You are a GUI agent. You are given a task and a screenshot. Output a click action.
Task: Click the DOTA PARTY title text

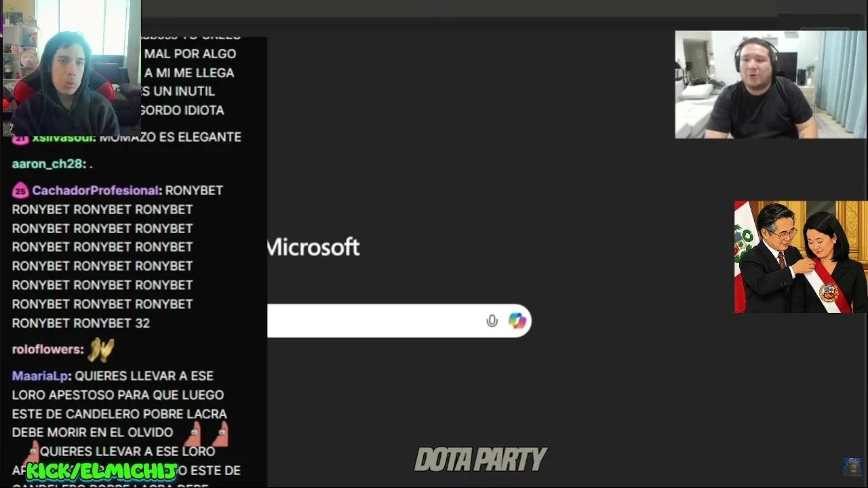(x=480, y=460)
